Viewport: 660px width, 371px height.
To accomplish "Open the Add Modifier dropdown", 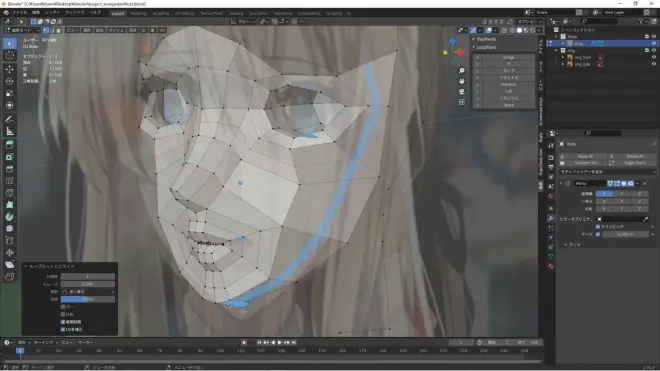I will click(607, 172).
